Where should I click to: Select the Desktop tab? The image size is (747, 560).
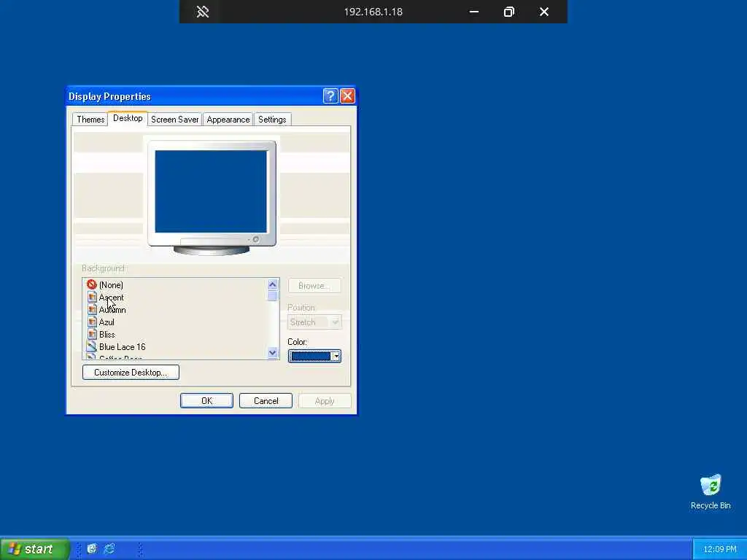(128, 118)
